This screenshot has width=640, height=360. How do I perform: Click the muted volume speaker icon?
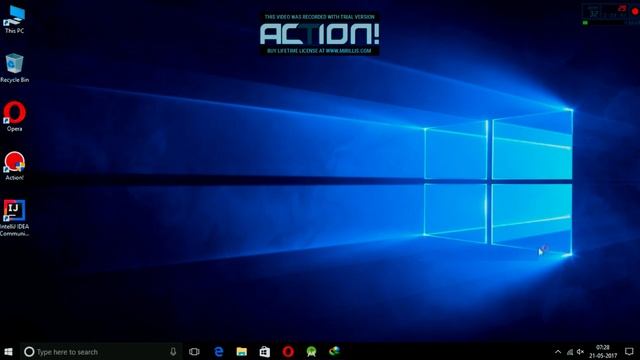coord(580,352)
